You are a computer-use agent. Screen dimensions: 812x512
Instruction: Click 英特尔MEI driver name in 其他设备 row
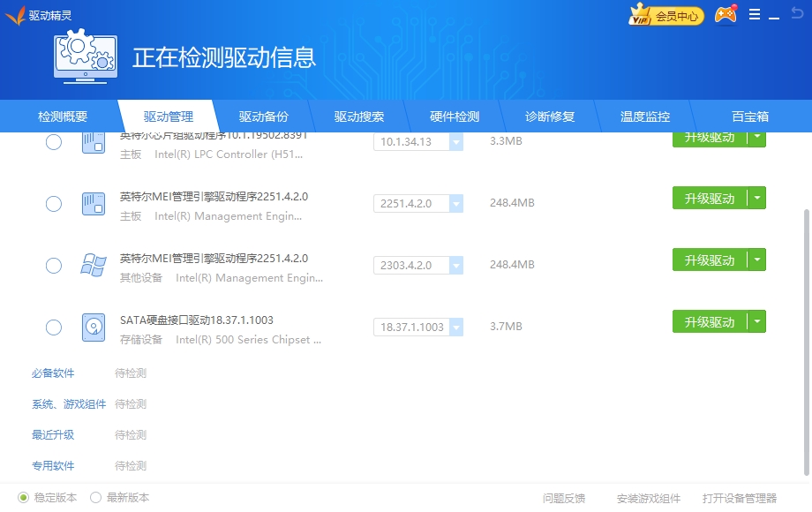(x=214, y=259)
